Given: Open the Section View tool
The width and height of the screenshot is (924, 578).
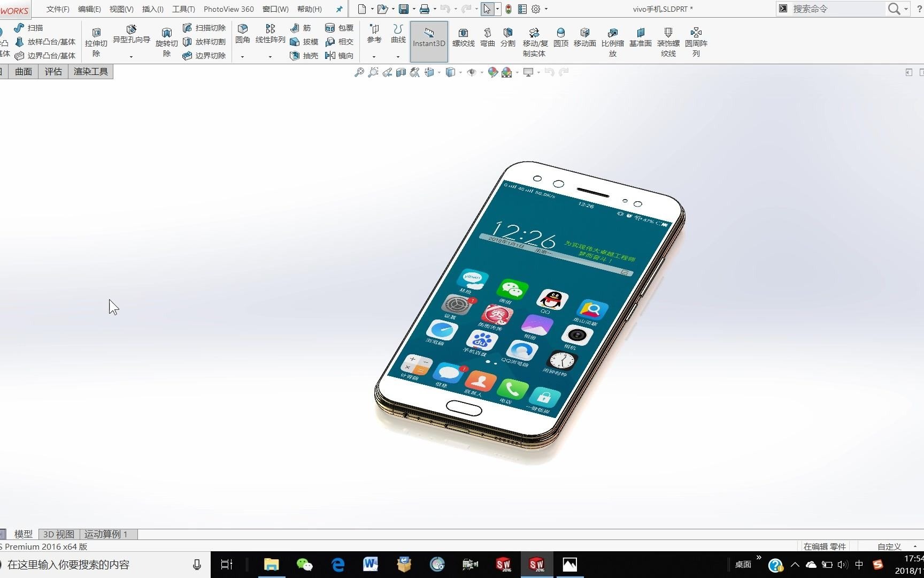Looking at the screenshot, I should [401, 72].
